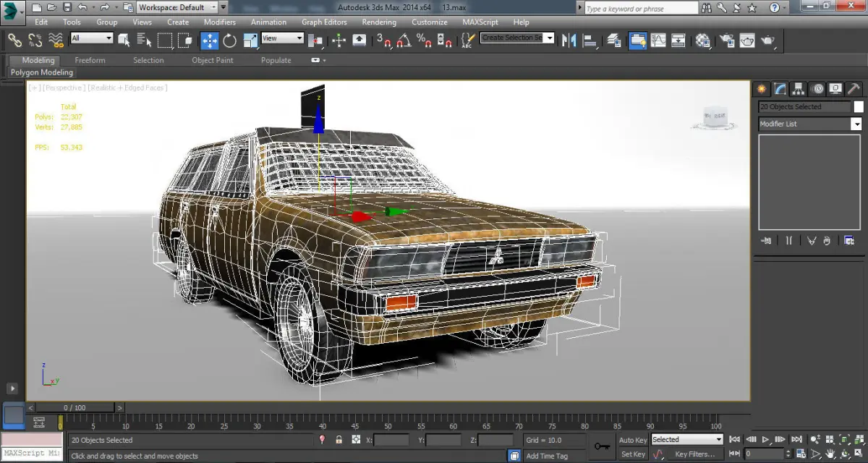This screenshot has width=868, height=463.
Task: Click the Set Key button
Action: tap(633, 454)
